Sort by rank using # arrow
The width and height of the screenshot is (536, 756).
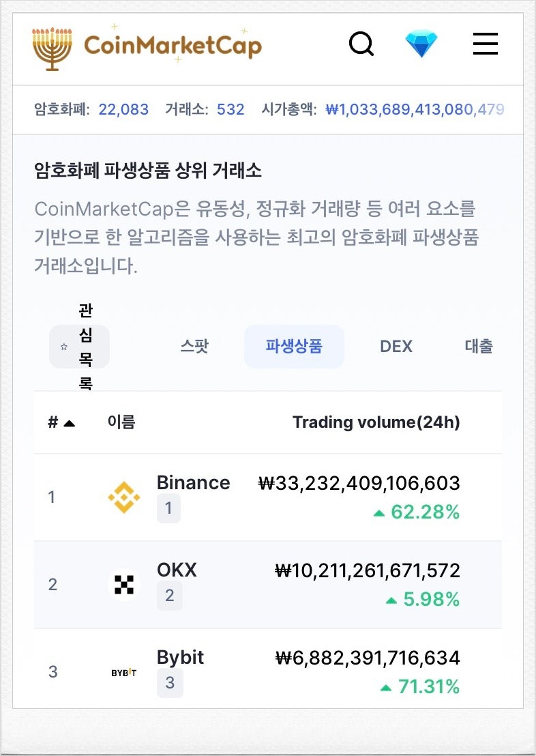[x=61, y=422]
